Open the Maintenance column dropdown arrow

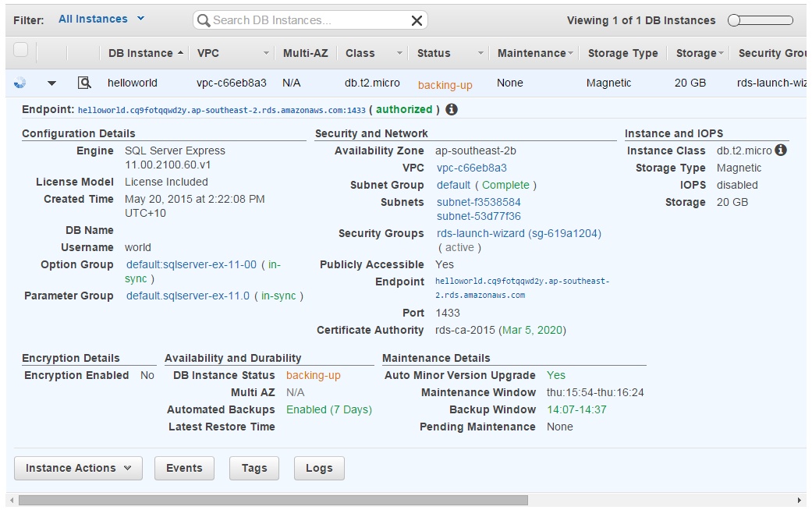pos(570,53)
